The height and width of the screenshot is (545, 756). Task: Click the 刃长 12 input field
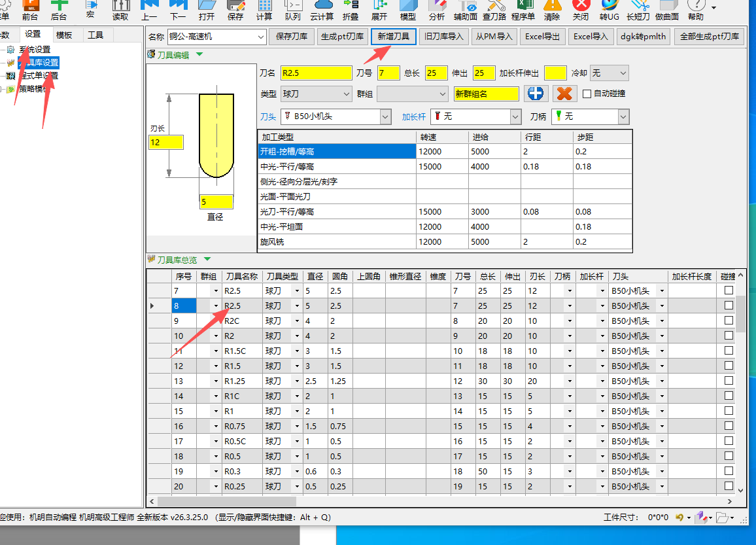click(166, 142)
